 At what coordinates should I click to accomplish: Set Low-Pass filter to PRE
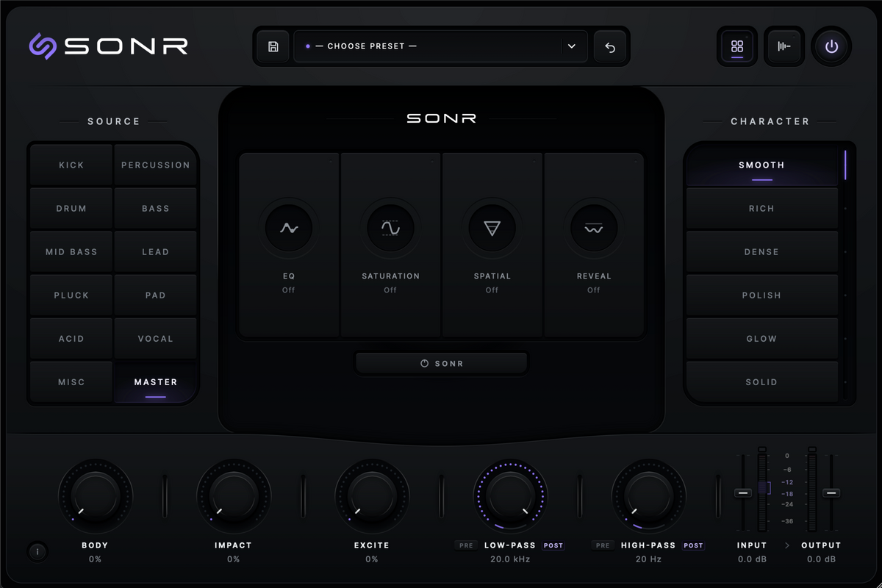[x=466, y=546]
